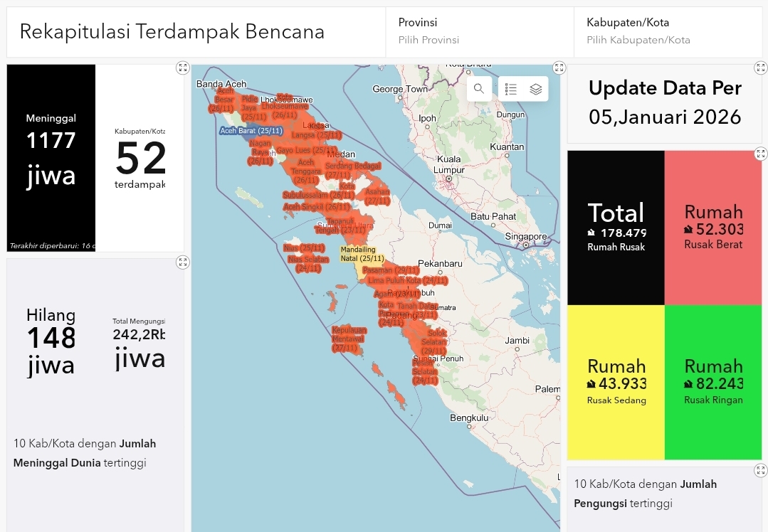Click the green Rumah Rusak Ringan tile

click(713, 383)
